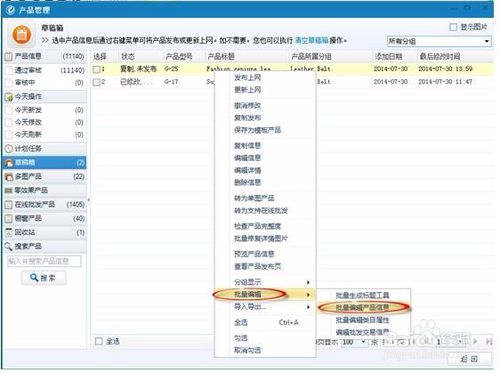Select the 今天修改 sub-item
The image size is (500, 373).
pyautogui.click(x=45, y=122)
